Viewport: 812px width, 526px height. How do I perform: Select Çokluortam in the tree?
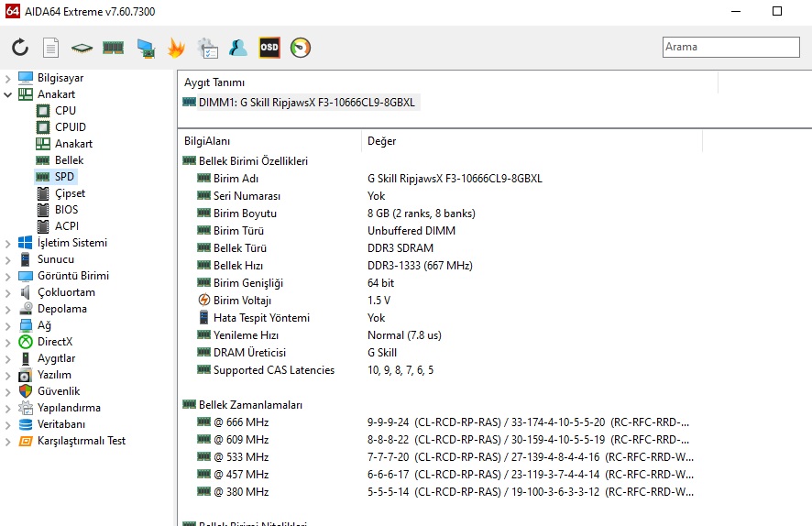click(66, 292)
